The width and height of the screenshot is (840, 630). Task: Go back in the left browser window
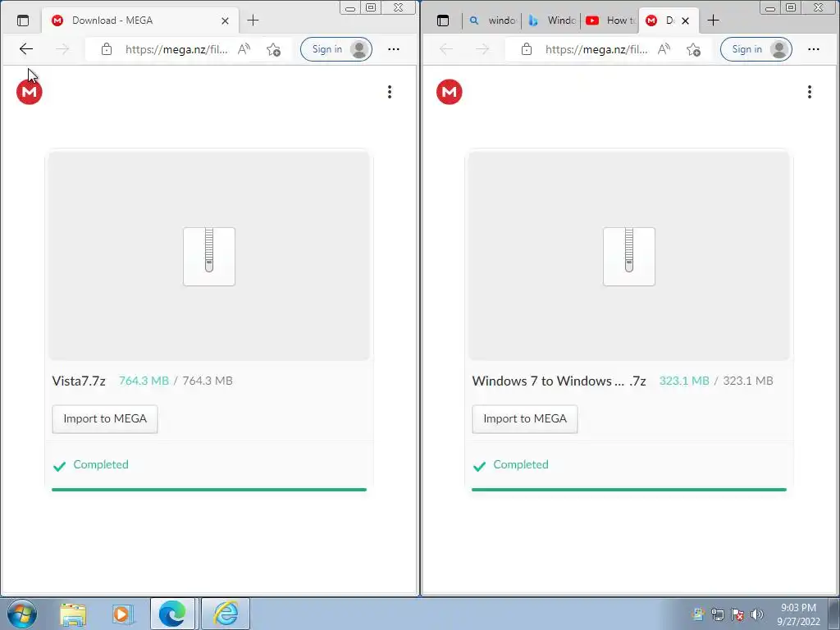click(x=25, y=49)
